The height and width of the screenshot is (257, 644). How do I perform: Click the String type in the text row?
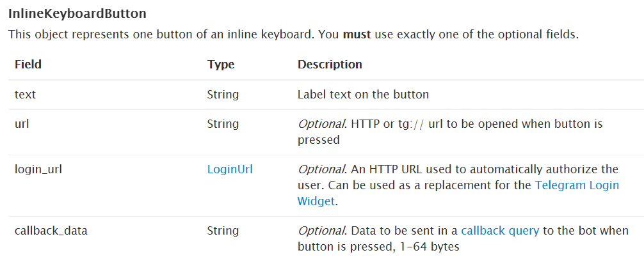point(223,95)
